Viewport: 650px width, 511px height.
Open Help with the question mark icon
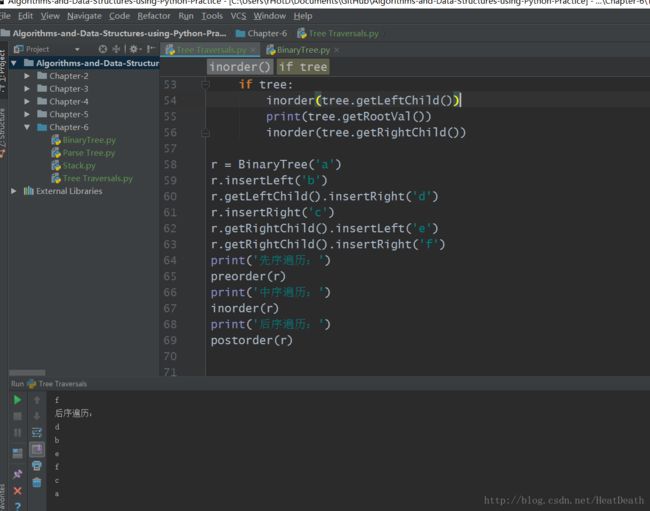17,506
